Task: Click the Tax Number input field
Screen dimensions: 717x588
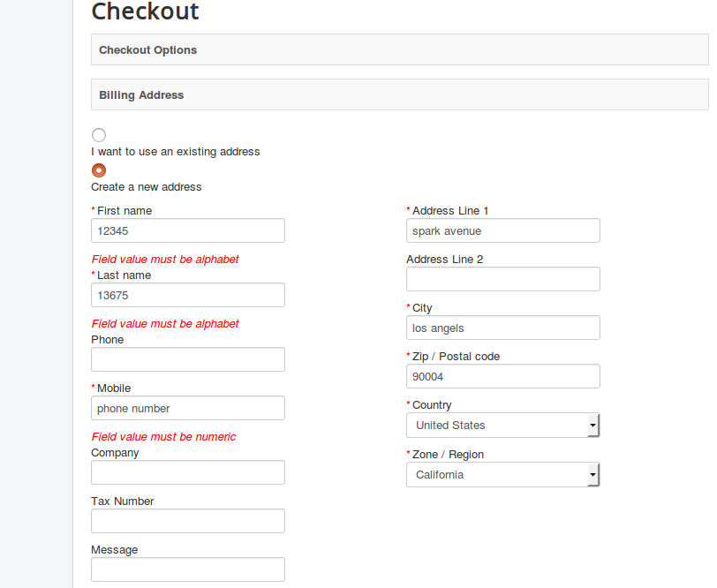Action: point(188,521)
